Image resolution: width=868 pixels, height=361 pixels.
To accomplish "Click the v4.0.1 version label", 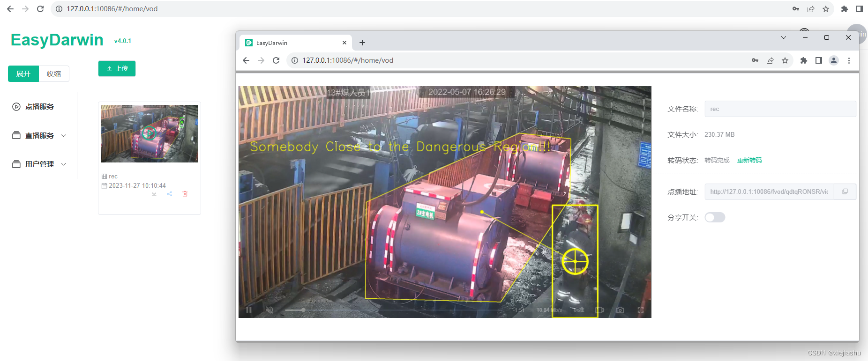I will coord(123,41).
